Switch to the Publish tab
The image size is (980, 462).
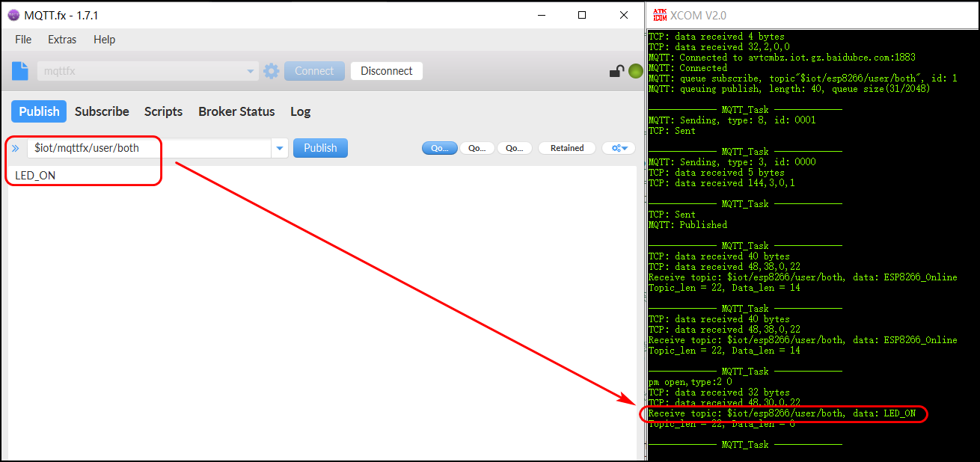39,111
